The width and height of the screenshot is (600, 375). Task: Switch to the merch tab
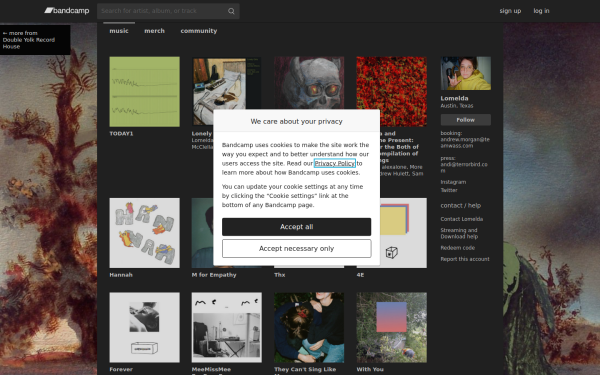click(x=155, y=31)
